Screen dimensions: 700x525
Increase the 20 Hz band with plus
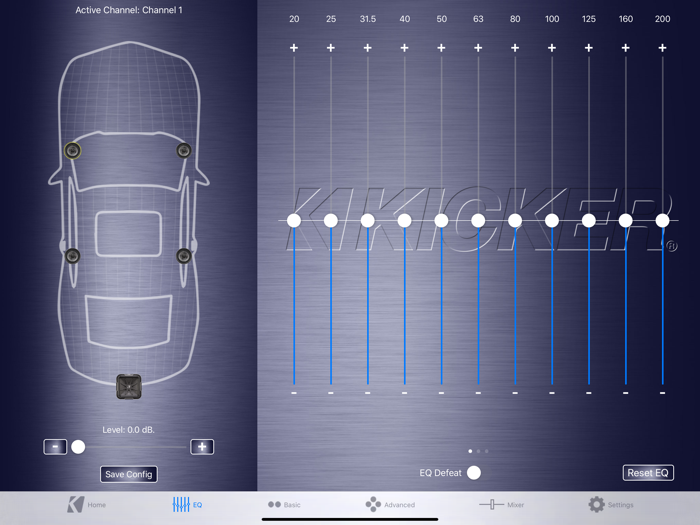tap(294, 48)
